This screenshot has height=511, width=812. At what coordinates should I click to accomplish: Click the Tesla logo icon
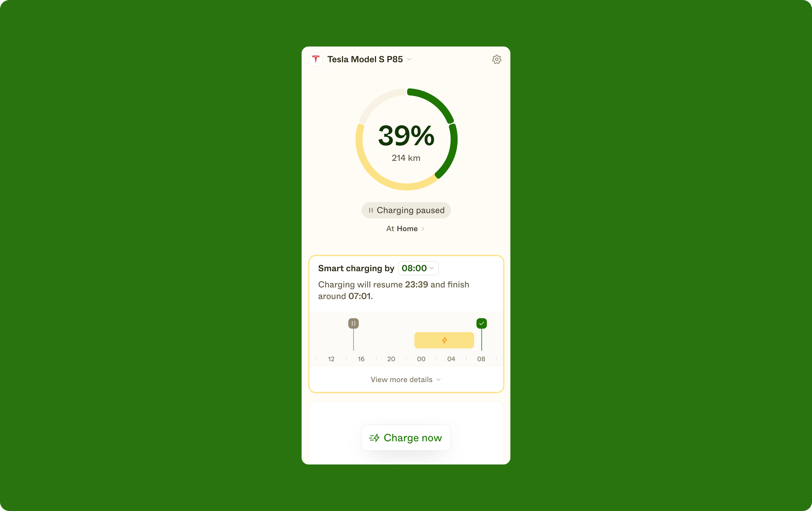coord(316,59)
